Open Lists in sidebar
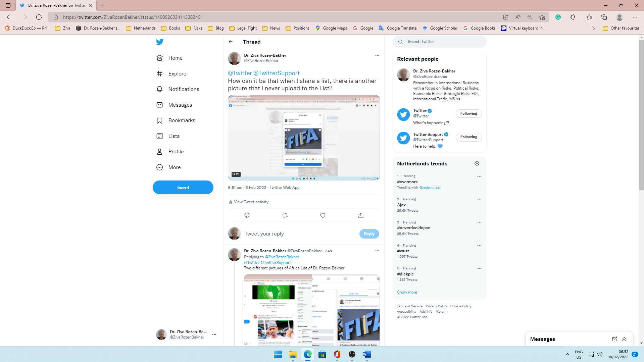 [x=168, y=136]
